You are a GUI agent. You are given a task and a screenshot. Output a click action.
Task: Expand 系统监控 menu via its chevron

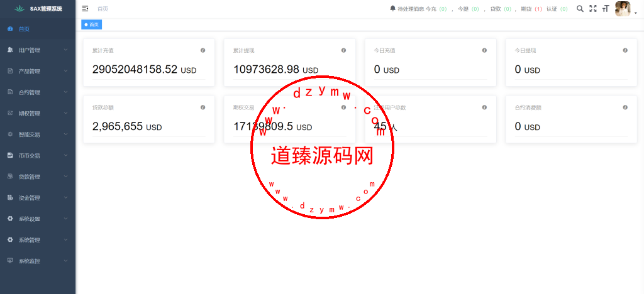(65, 261)
